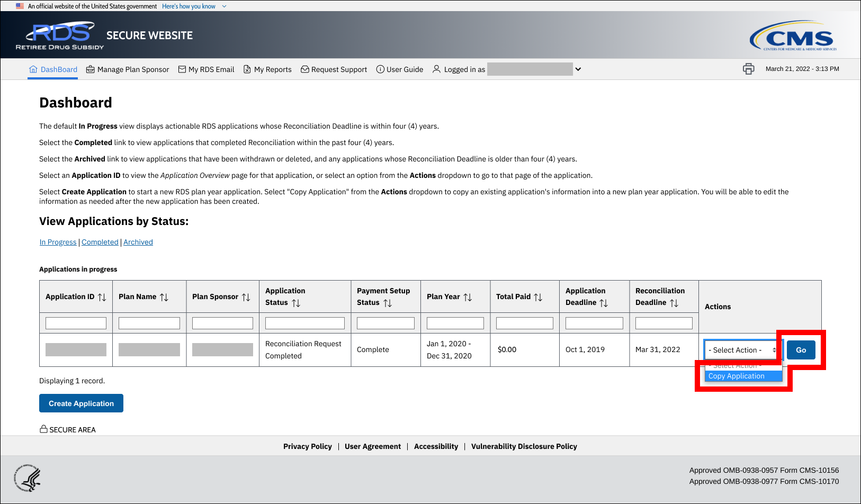Open Manage Plan Sponsor menu item
This screenshot has height=504, width=861.
(x=128, y=69)
